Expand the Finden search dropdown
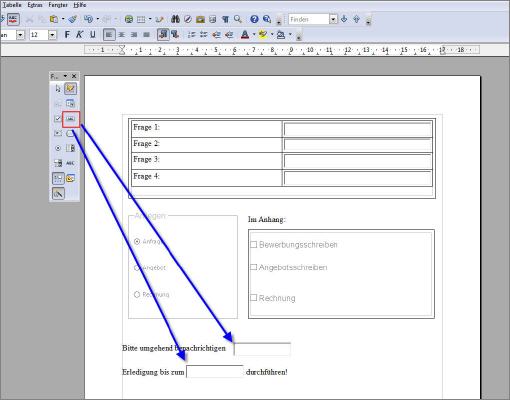The image size is (510, 400). point(333,19)
